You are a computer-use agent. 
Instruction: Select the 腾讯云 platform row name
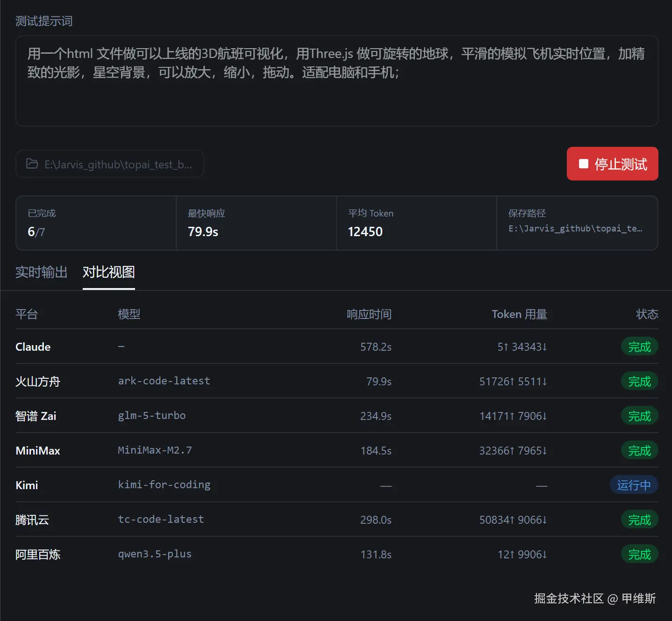tap(32, 520)
